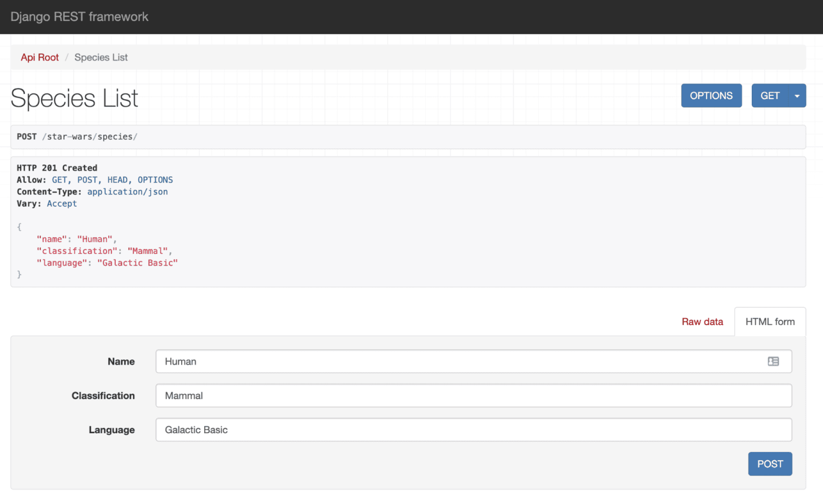This screenshot has height=504, width=823.
Task: Click the HTTP 201 Created status text
Action: tap(57, 168)
